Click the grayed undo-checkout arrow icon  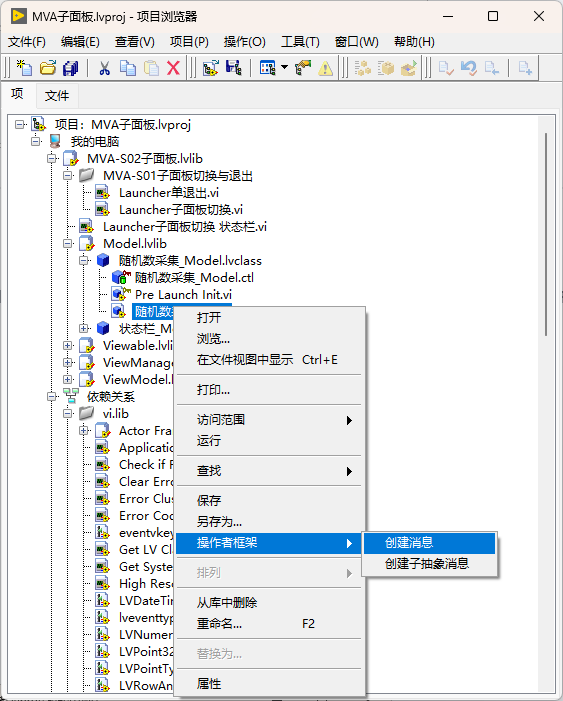pyautogui.click(x=469, y=68)
